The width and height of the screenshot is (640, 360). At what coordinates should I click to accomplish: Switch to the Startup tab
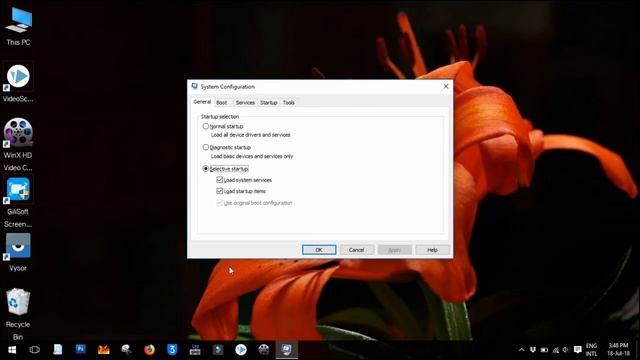coord(269,103)
